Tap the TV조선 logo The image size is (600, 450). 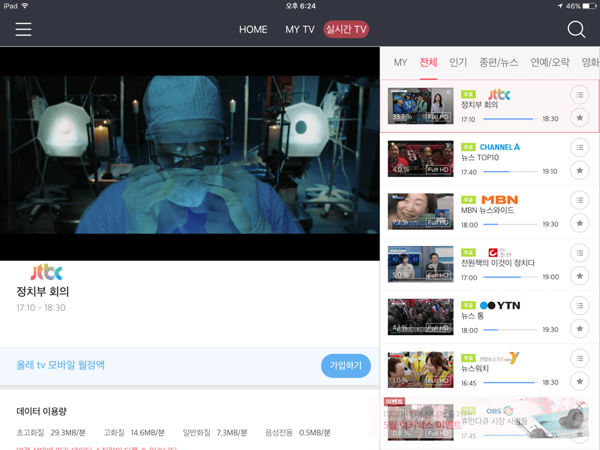500,253
